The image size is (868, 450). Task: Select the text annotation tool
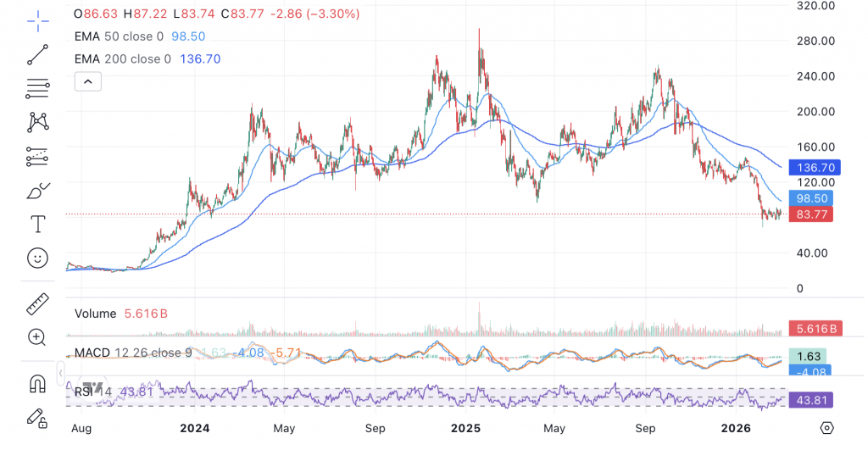[37, 224]
